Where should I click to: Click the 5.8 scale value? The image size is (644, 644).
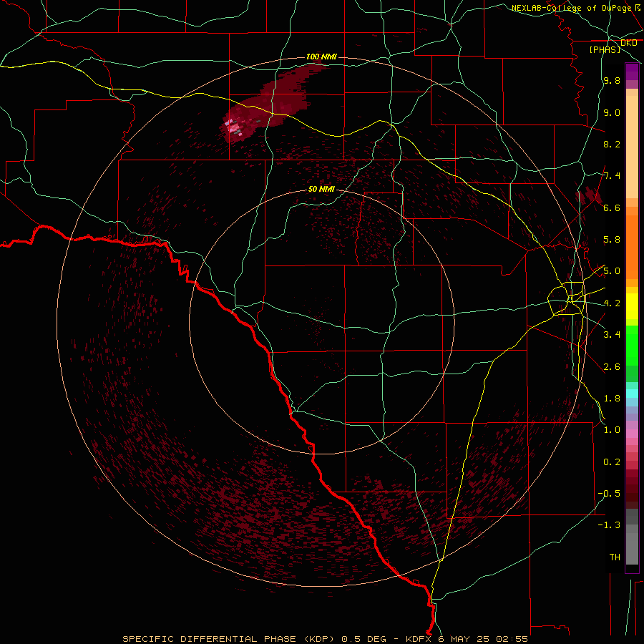tap(612, 240)
